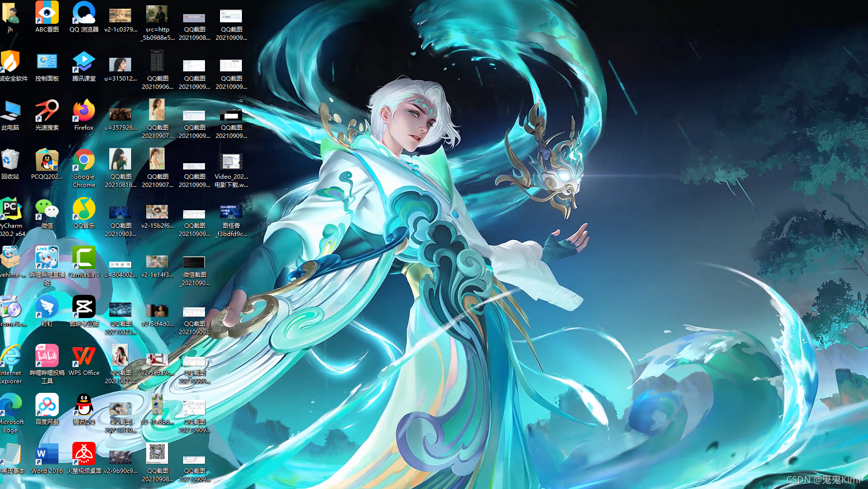Open the 哔哩哔哩投稿工具 upload tool
Screen dimensions: 868x489
coord(47,364)
